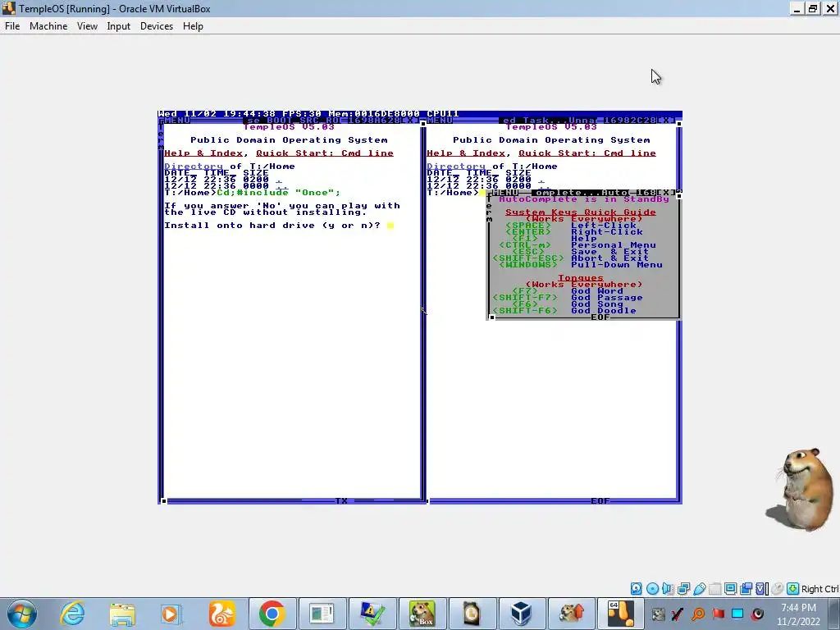Click <SHIFT-F7> God Passage entry
The image size is (840, 630).
(568, 297)
